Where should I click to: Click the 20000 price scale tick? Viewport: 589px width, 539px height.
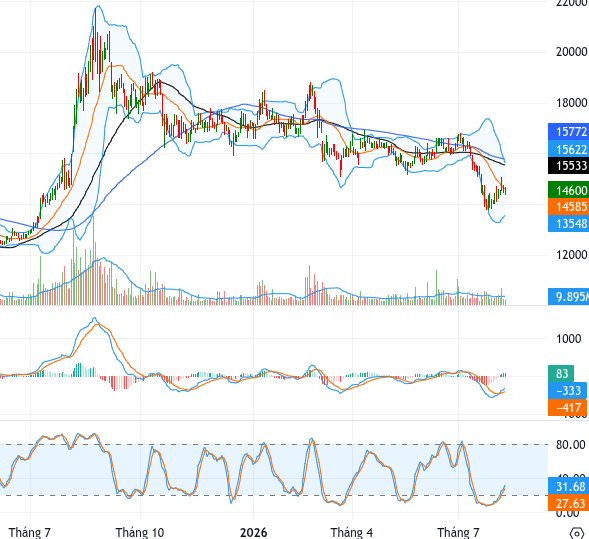571,51
